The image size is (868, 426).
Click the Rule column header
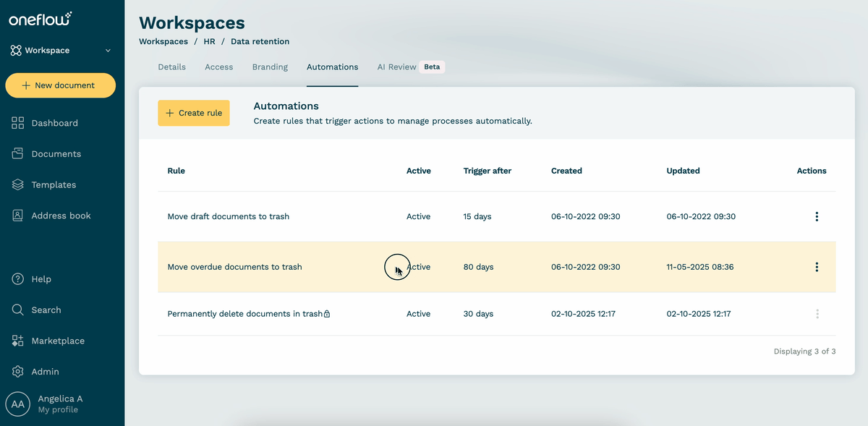176,171
